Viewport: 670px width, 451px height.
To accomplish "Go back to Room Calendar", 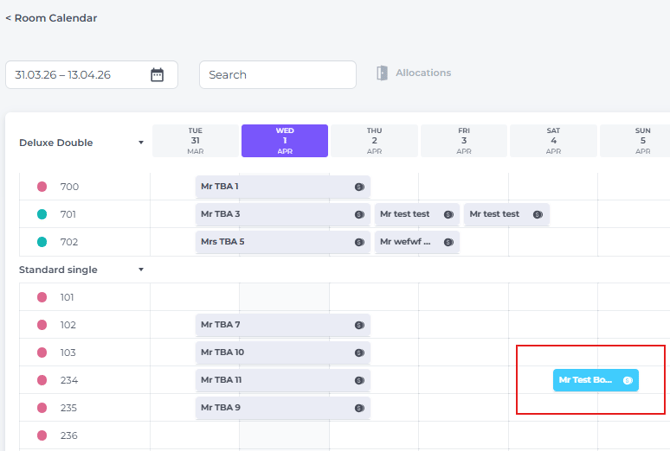I will point(51,18).
